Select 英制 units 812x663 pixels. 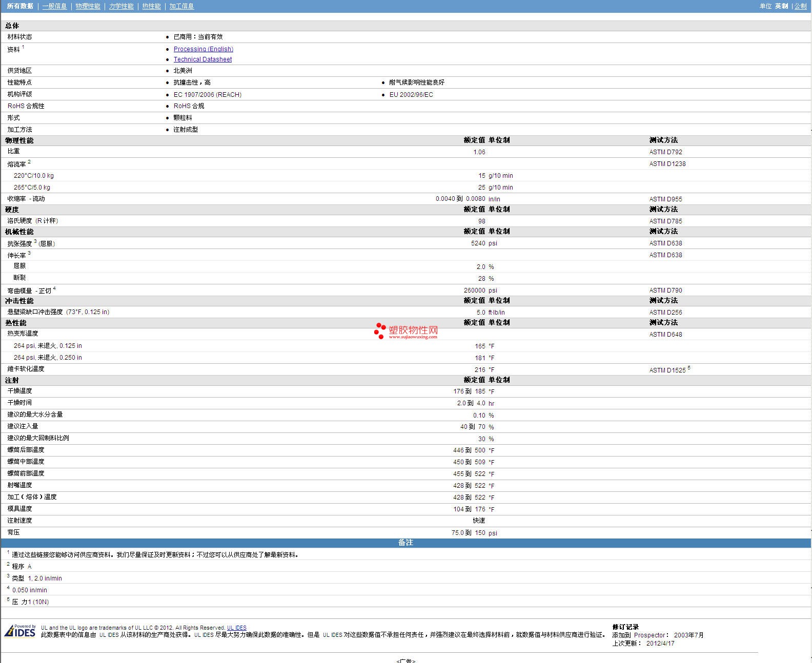[781, 6]
